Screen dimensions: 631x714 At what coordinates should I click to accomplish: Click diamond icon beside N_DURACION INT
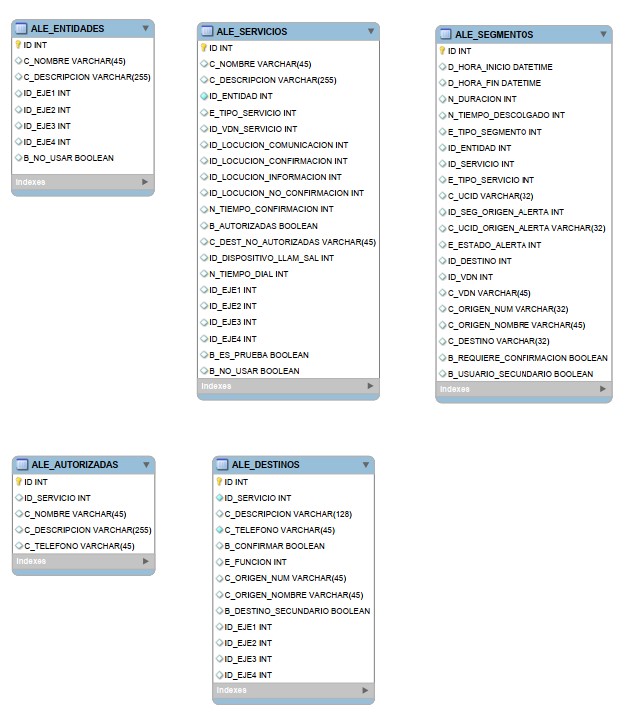click(443, 99)
